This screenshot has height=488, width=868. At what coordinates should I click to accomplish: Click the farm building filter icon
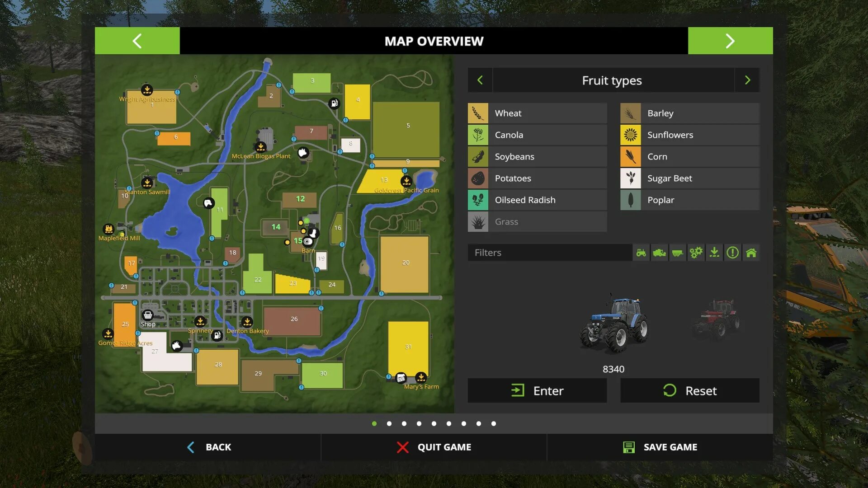pyautogui.click(x=750, y=252)
